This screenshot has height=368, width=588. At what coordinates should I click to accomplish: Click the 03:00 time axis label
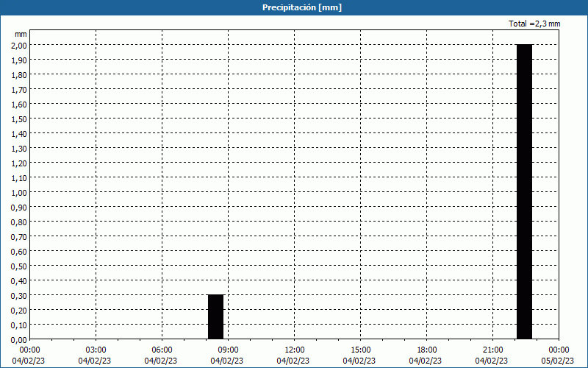(96, 350)
